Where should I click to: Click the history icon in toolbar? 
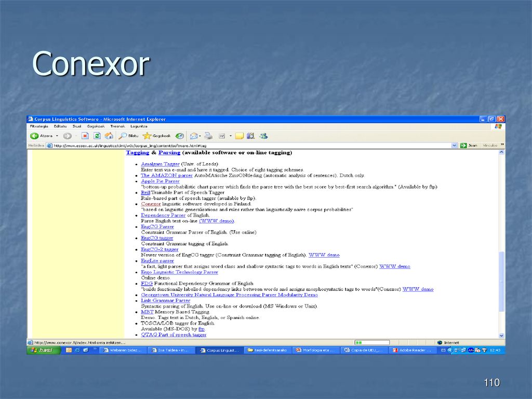[179, 136]
